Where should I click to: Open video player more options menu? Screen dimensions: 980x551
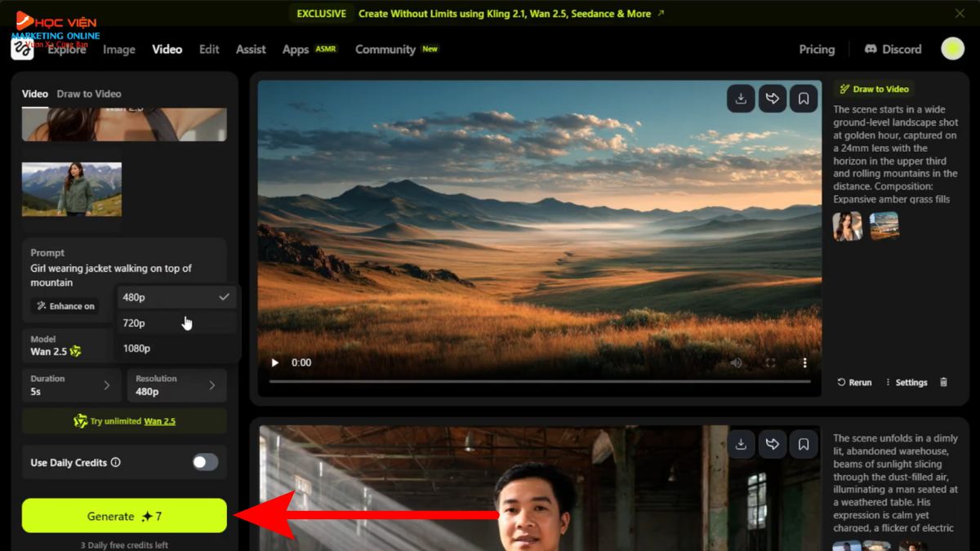click(804, 362)
